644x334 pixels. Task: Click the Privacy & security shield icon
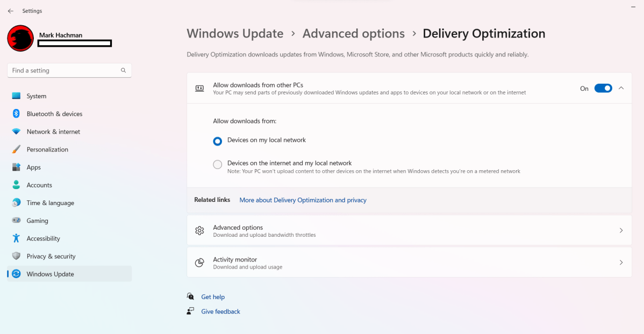tap(16, 256)
